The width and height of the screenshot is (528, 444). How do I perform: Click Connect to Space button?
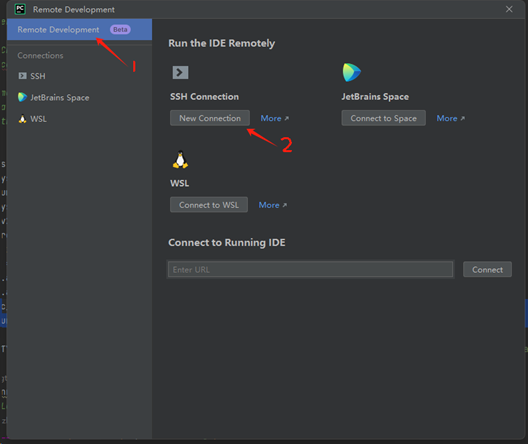(384, 118)
